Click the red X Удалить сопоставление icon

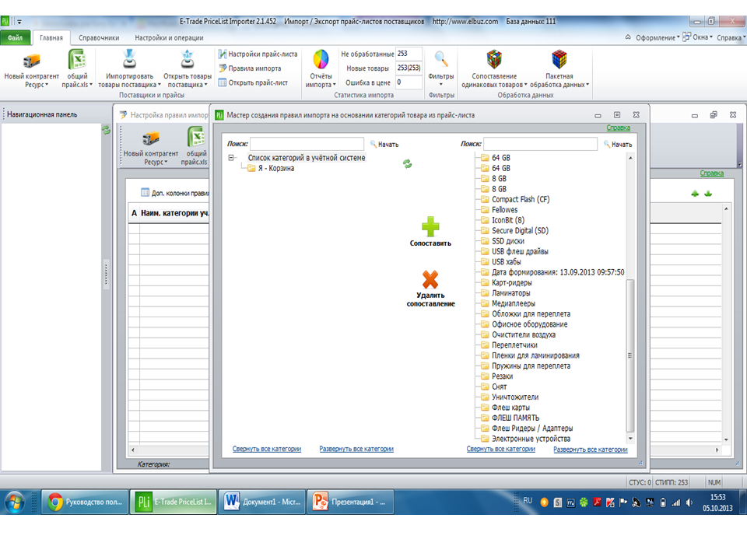coord(430,279)
